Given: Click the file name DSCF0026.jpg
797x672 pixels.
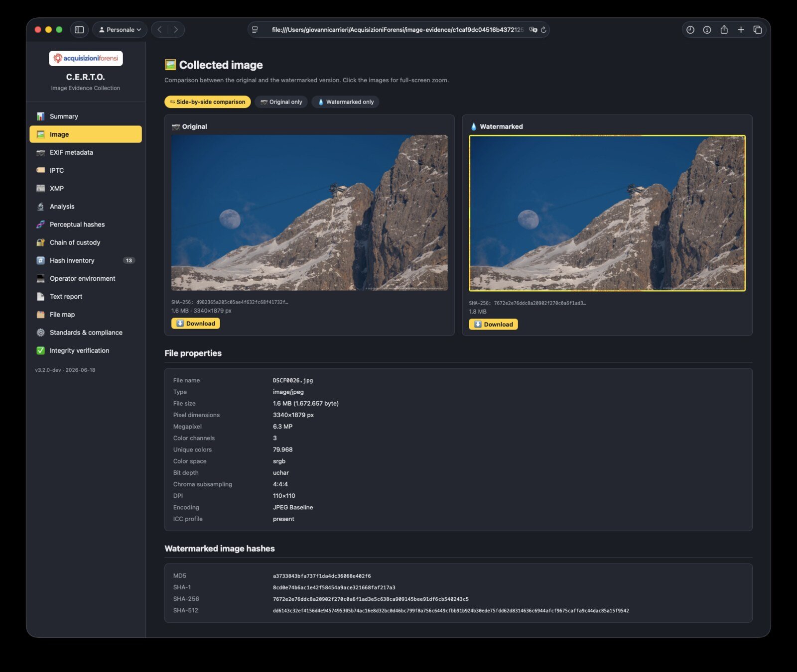Looking at the screenshot, I should pos(293,380).
